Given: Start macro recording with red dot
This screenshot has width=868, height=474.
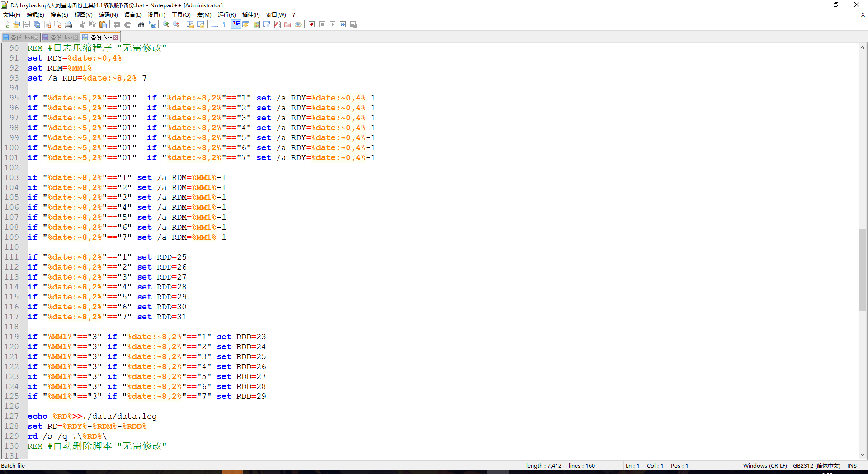Looking at the screenshot, I should (x=312, y=24).
